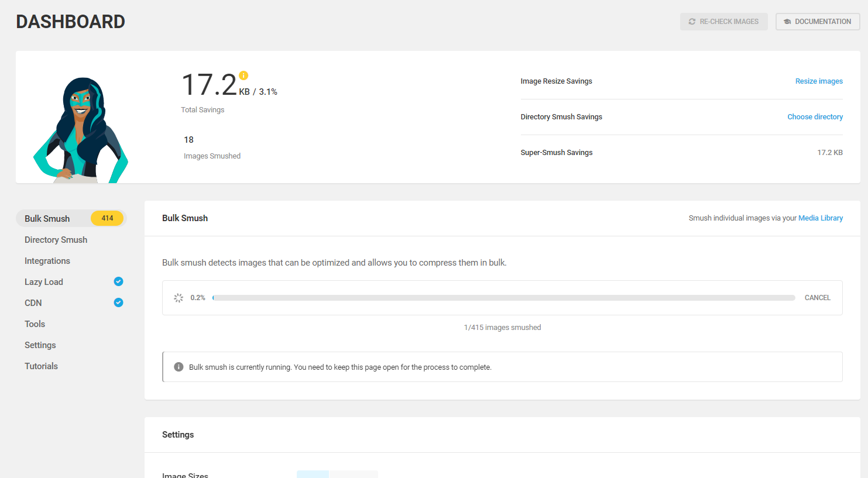Image resolution: width=868 pixels, height=478 pixels.
Task: Open the Integrations sidebar item
Action: [47, 261]
